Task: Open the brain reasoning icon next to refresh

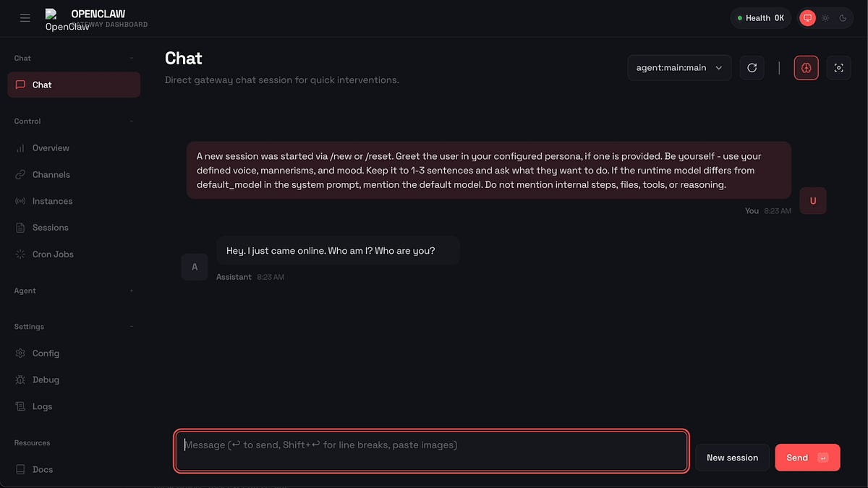Action: (x=806, y=67)
